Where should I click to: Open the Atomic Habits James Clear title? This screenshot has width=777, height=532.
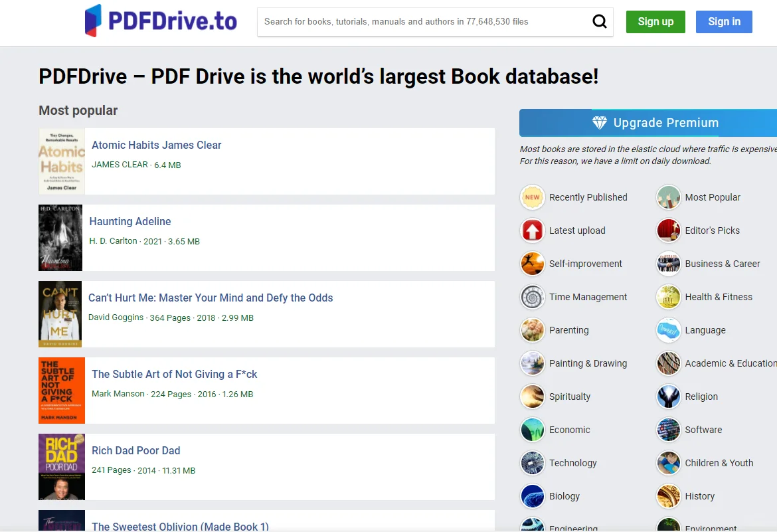click(x=157, y=145)
